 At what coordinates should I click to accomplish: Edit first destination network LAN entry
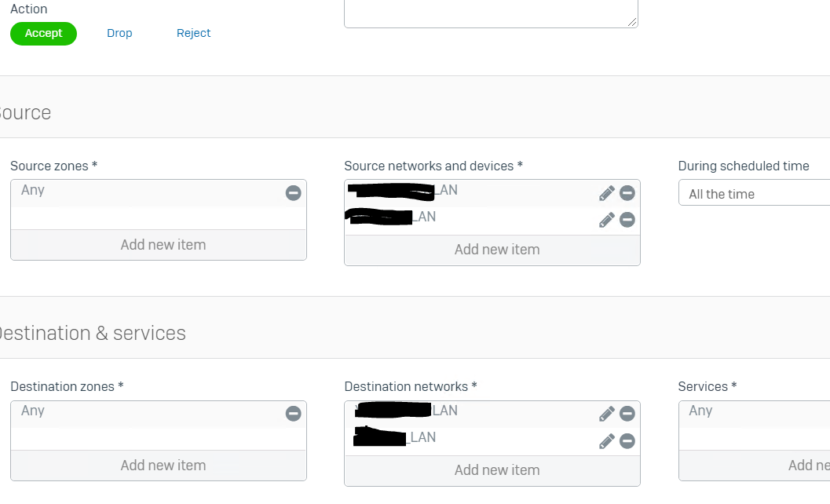click(607, 414)
